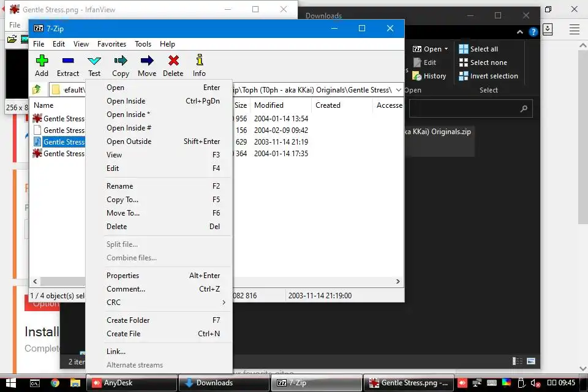Open the browser hamburger menu icon
Screen dimensions: 588x392
575,29
